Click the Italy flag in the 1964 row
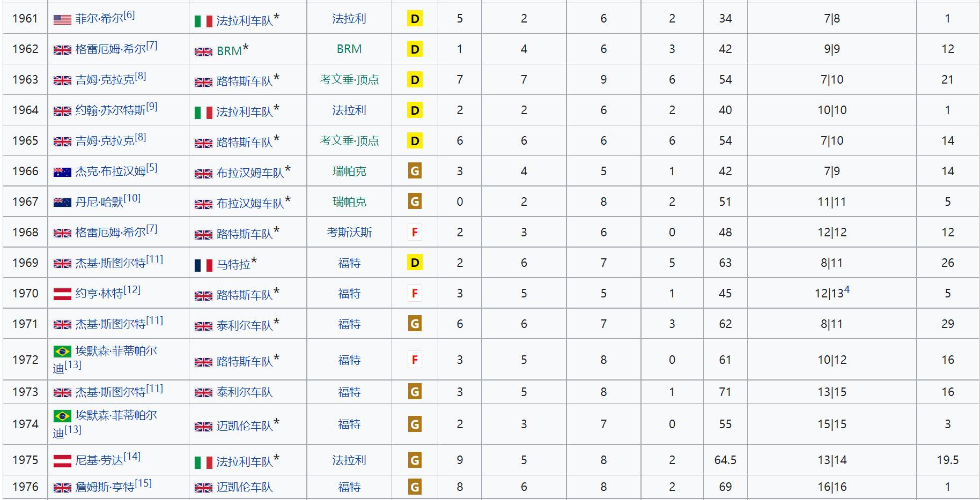Screen dimensions: 980x500 point(203,113)
